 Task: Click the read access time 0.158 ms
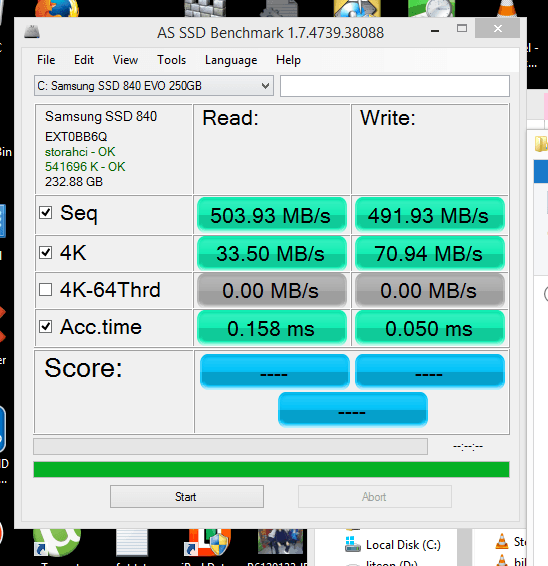tap(272, 328)
